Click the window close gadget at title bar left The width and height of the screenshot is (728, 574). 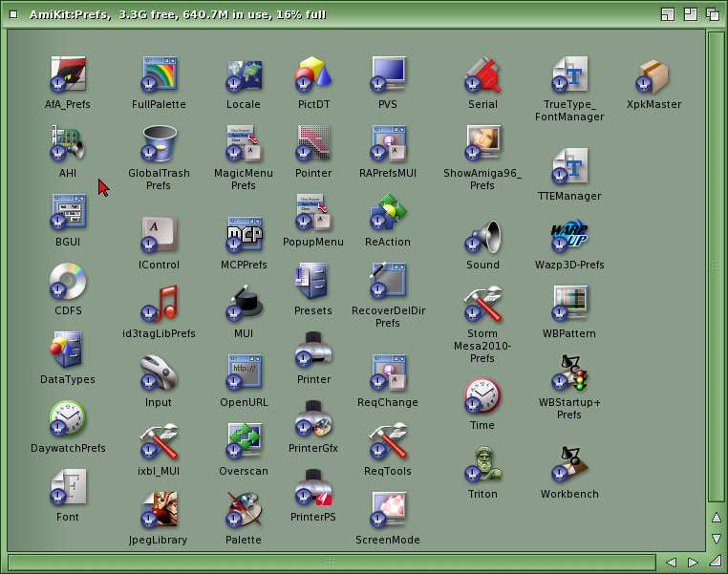(14, 14)
